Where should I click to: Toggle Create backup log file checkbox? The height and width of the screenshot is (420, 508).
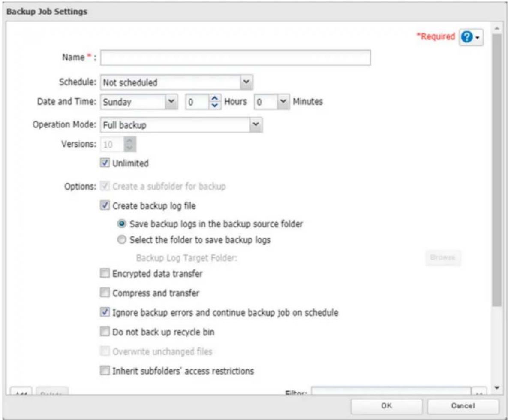pyautogui.click(x=105, y=205)
